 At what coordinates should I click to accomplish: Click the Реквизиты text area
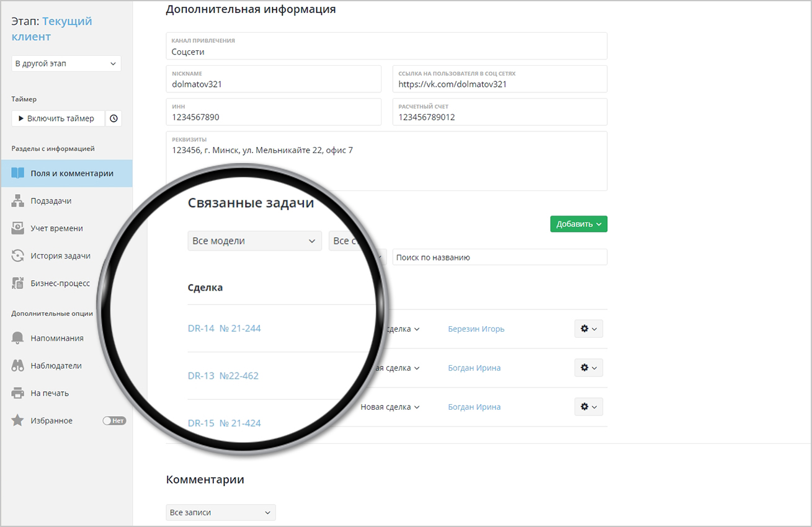386,161
